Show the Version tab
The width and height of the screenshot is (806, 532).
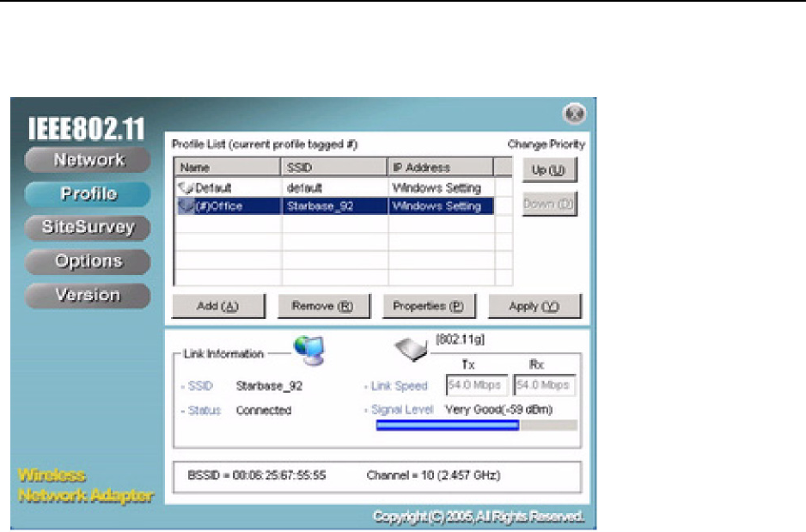(x=88, y=296)
